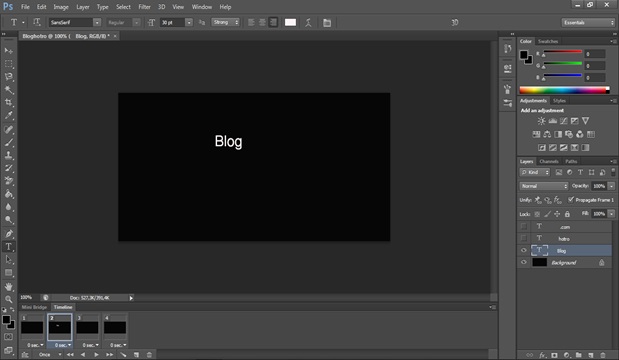
Task: Click the color spectrum ramp
Action: (564, 90)
